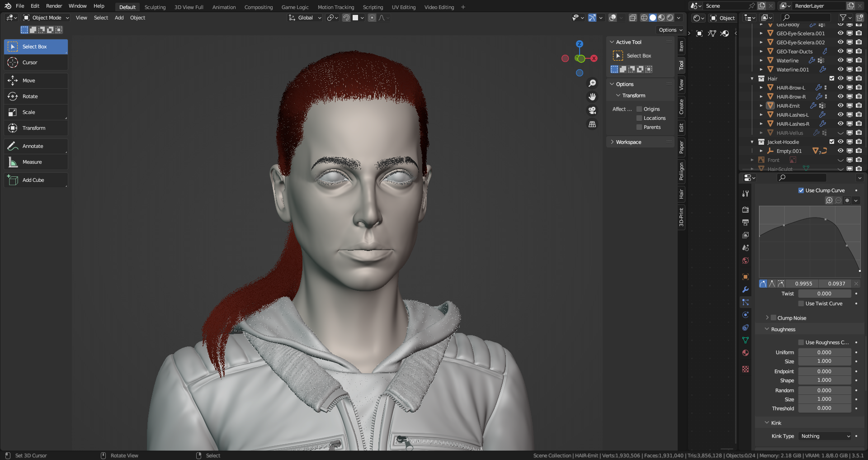
Task: Uncheck Use Clump Curve
Action: click(x=801, y=190)
